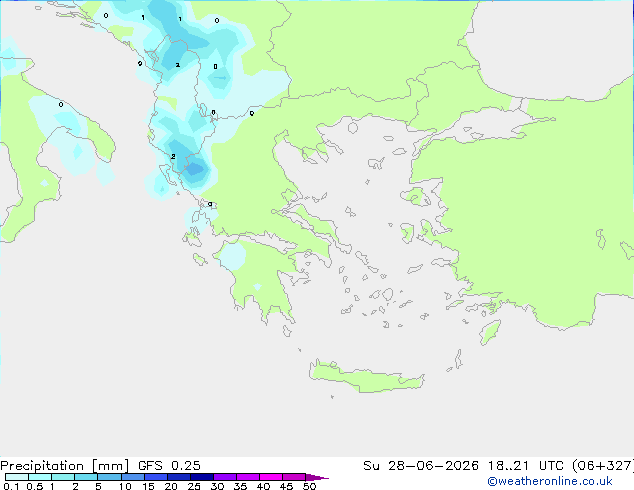Click the '(06+327)' run offset text
The width and height of the screenshot is (634, 490).
tap(603, 466)
